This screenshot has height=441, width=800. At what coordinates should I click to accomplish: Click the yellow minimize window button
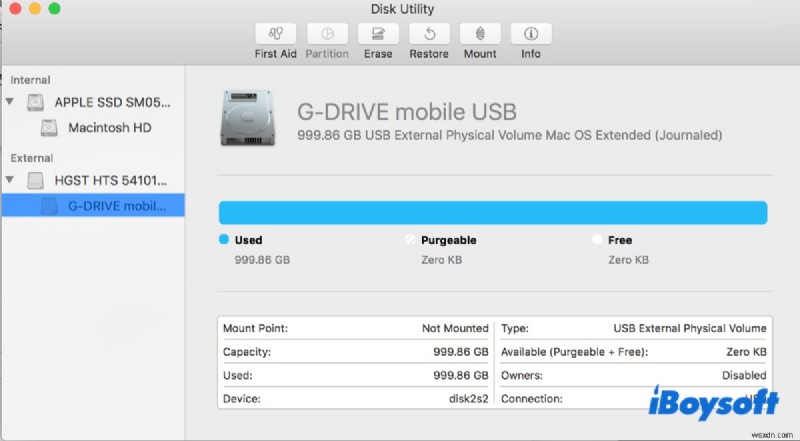coord(35,9)
